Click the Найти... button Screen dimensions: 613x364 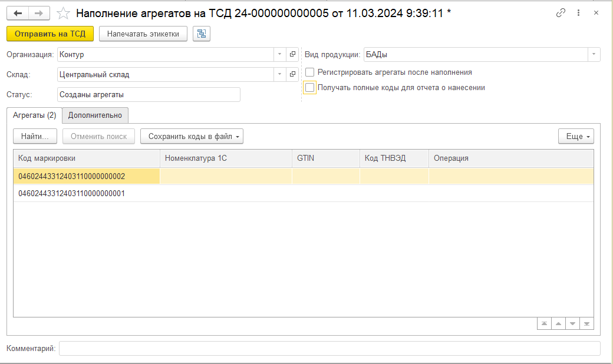point(35,136)
